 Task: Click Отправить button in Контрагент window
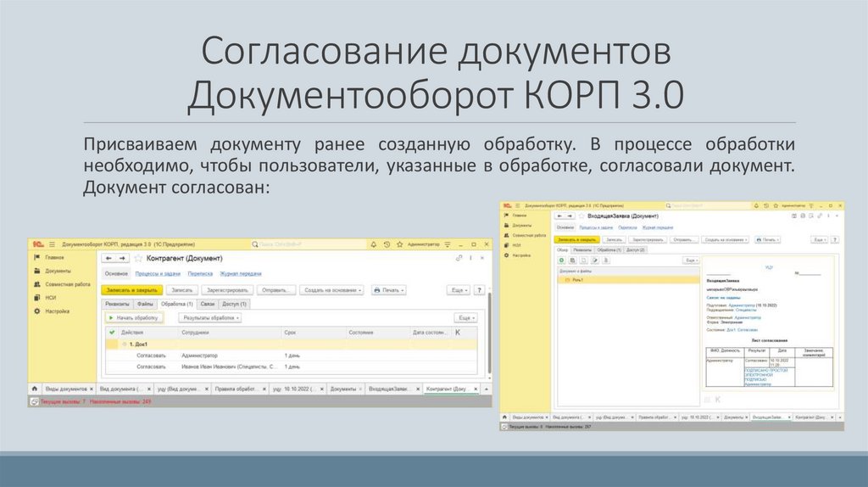[275, 290]
